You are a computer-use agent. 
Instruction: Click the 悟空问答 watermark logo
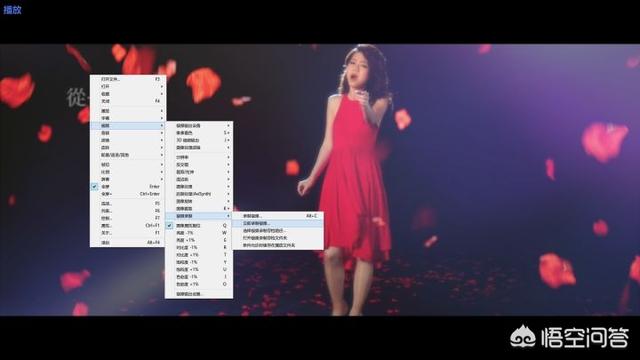point(569,337)
